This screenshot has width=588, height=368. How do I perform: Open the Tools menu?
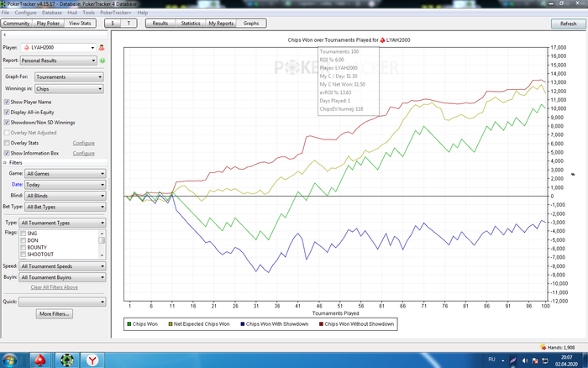point(88,13)
